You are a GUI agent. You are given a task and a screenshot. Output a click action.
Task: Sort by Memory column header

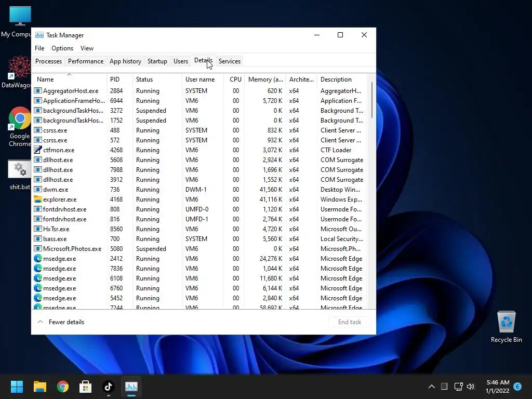(x=265, y=79)
